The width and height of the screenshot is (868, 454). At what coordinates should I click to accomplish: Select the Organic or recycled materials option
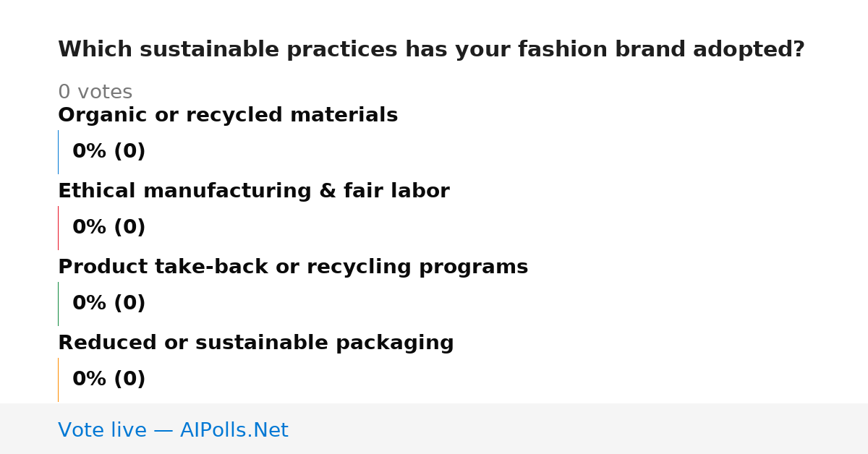point(228,115)
